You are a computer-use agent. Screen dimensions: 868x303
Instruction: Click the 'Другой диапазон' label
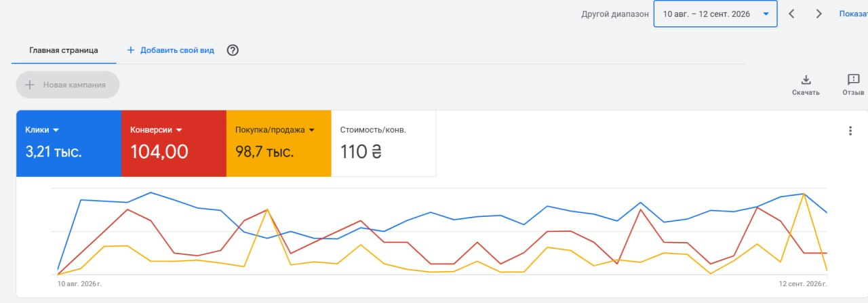[615, 14]
